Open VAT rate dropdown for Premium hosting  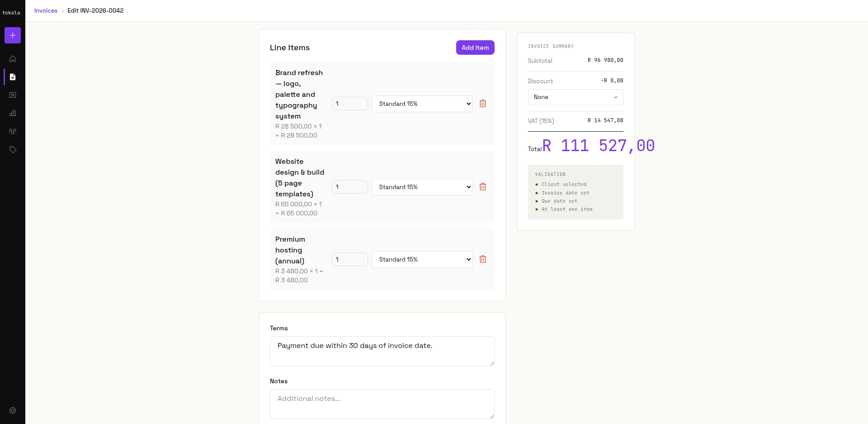tap(422, 259)
